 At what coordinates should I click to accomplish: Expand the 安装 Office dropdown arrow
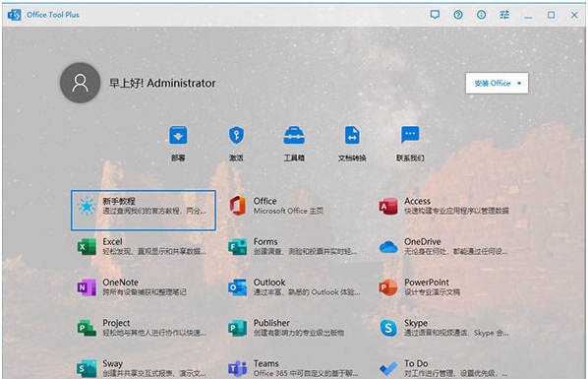pyautogui.click(x=519, y=83)
